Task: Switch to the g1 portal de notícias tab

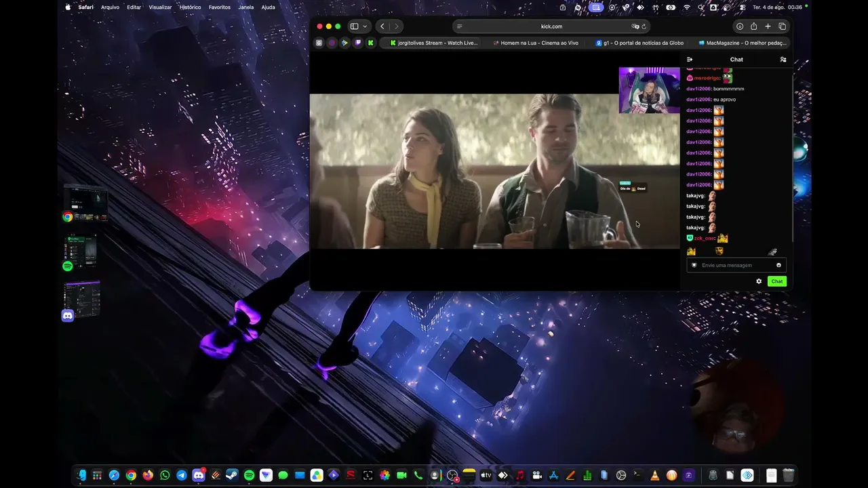Action: point(639,43)
